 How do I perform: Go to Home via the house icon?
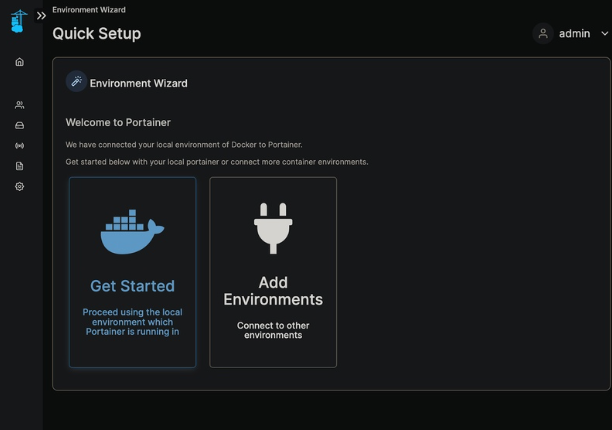click(20, 62)
